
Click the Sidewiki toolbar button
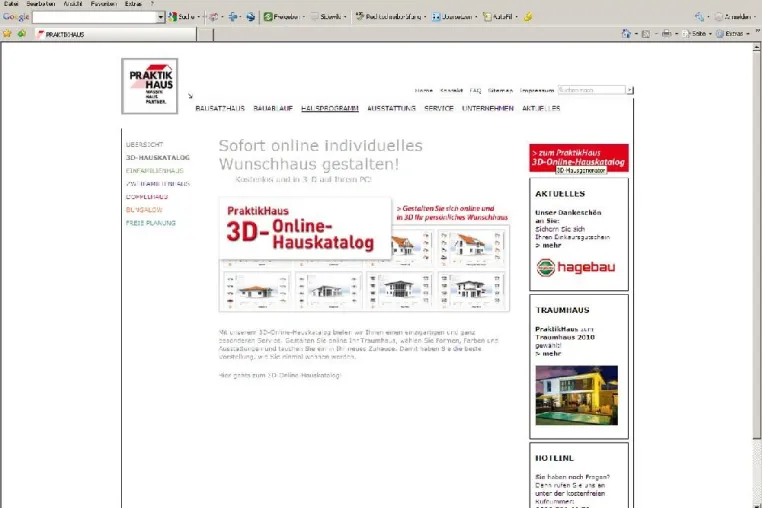click(326, 17)
